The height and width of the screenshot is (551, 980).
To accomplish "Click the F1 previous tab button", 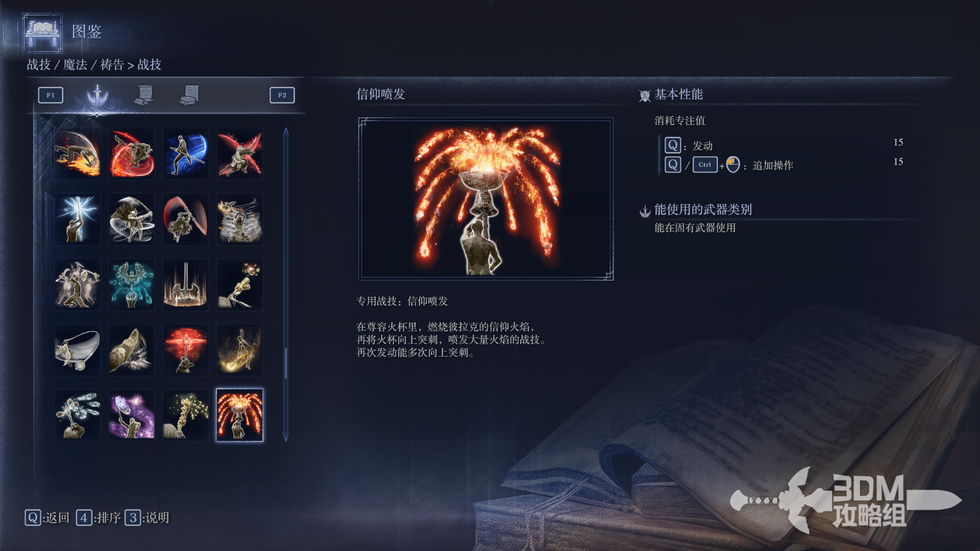I will [51, 95].
